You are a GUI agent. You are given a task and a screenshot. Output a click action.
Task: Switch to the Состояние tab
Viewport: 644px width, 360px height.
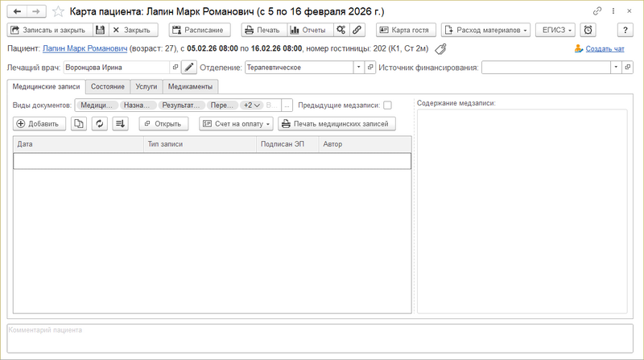[108, 87]
